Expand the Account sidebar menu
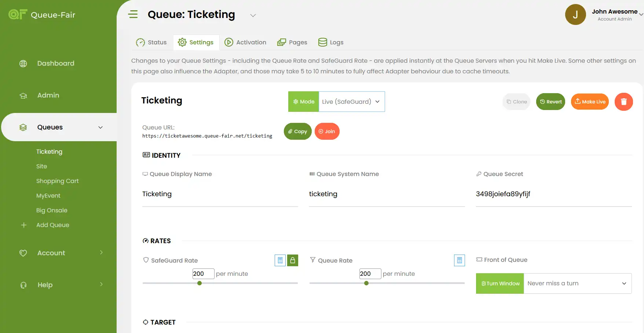The image size is (644, 333). pos(101,253)
